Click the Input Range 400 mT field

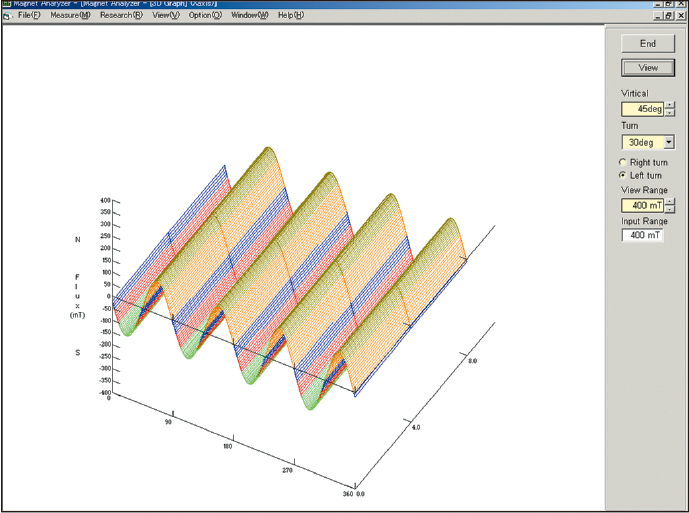[x=644, y=235]
